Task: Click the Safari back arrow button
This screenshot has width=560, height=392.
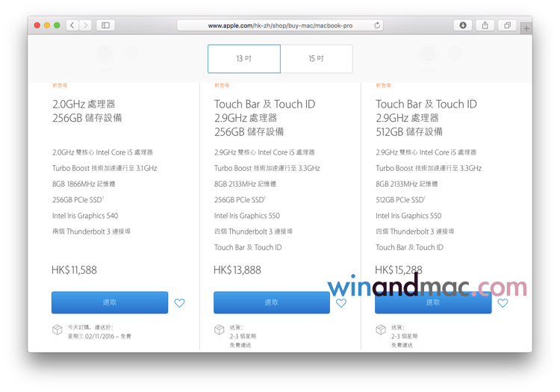Action: (72, 25)
